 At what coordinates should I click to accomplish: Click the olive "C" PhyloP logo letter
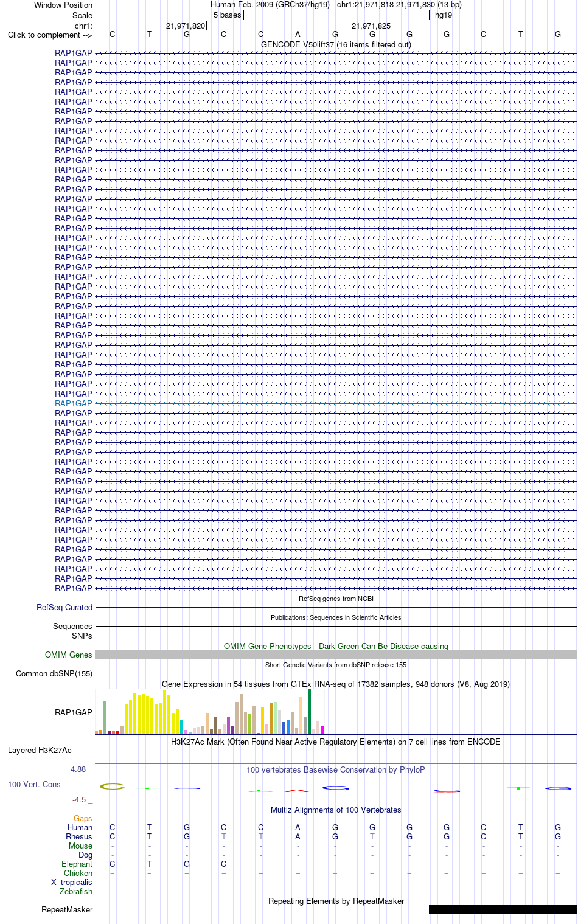tap(112, 787)
